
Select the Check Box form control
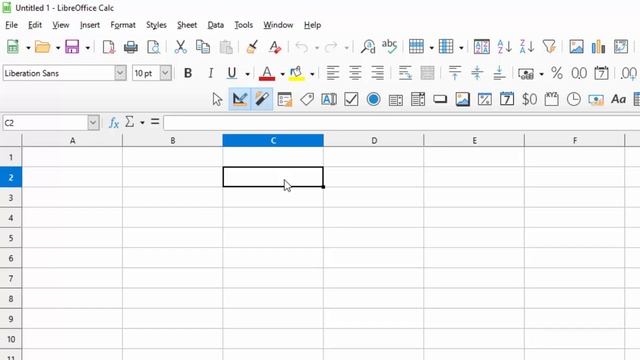(x=351, y=100)
